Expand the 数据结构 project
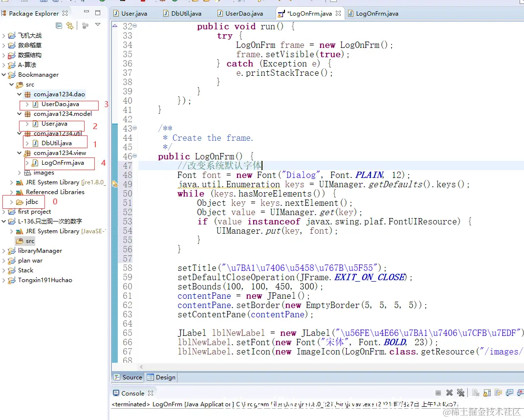The height and width of the screenshot is (420, 524). click(4, 55)
